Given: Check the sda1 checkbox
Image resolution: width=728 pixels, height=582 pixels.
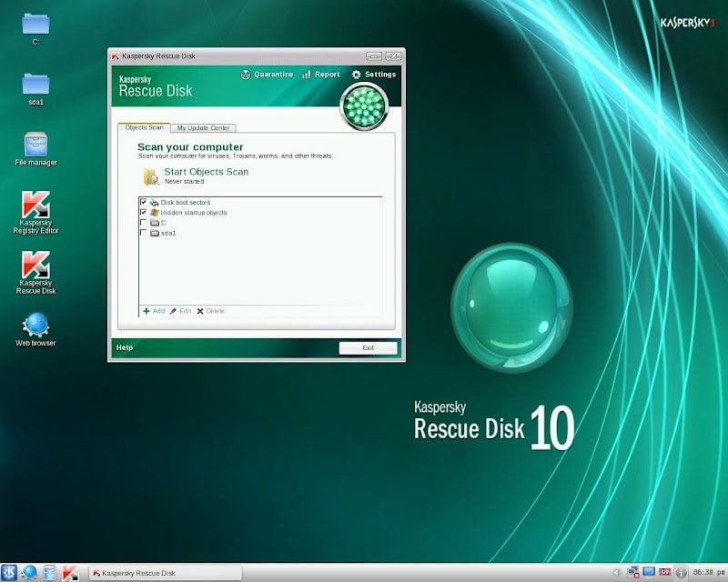Looking at the screenshot, I should (x=144, y=233).
